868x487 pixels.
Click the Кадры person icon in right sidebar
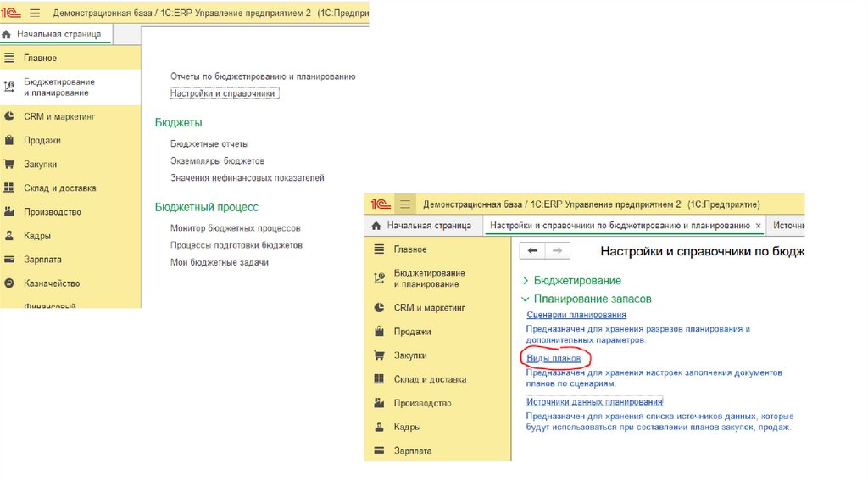pyautogui.click(x=379, y=427)
